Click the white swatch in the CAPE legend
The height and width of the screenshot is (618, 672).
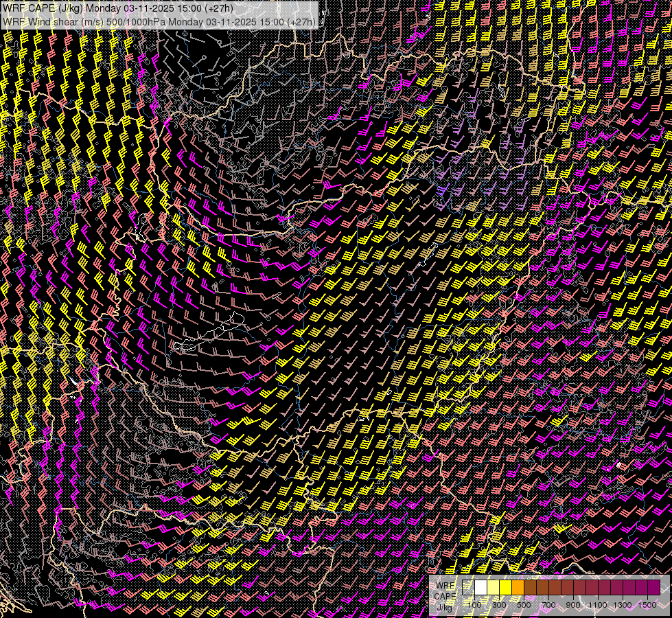481,587
